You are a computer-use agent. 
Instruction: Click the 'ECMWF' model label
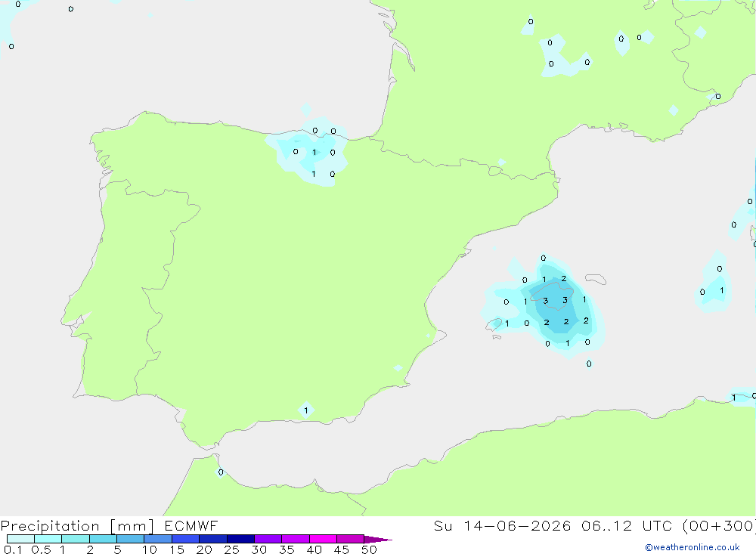(191, 526)
